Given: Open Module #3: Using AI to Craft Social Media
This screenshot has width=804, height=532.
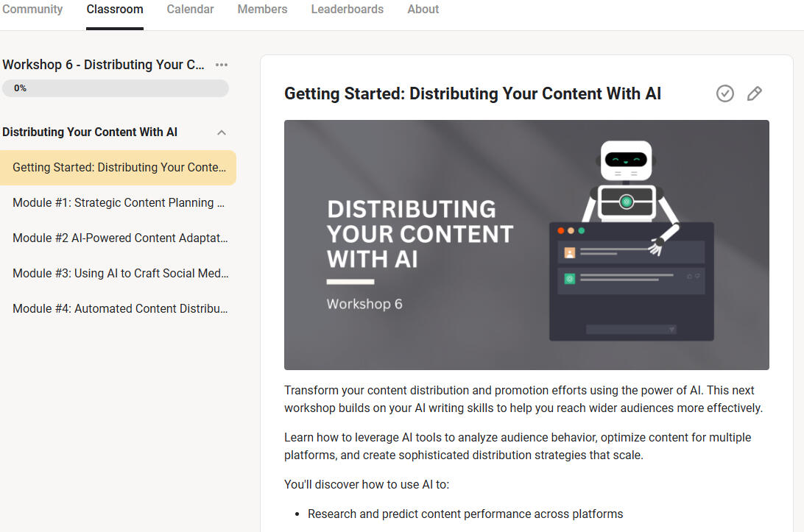Looking at the screenshot, I should tap(120, 274).
